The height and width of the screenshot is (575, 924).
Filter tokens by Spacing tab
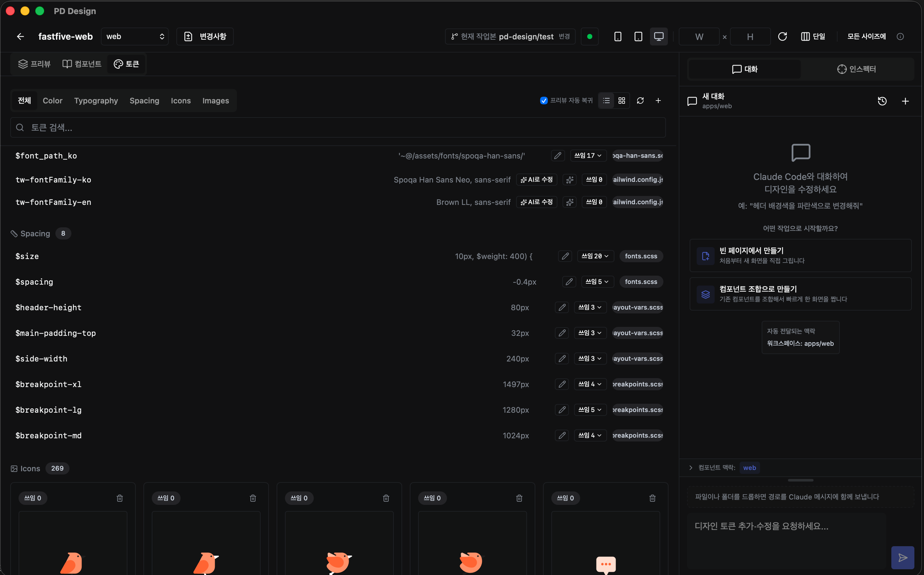[144, 101]
